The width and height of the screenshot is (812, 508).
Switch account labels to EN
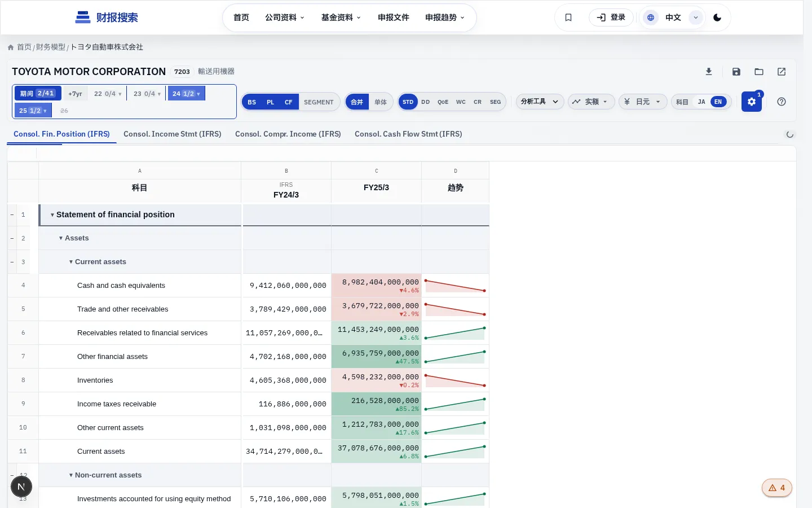coord(718,102)
